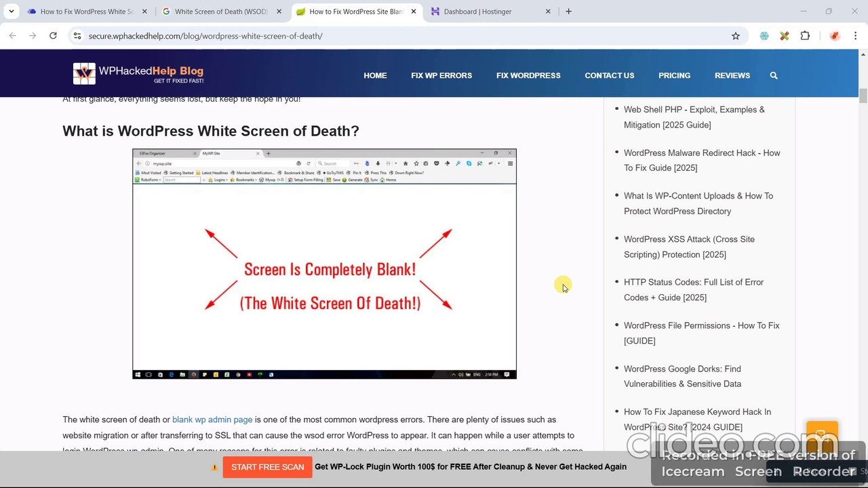868x488 pixels.
Task: Click the START FREE SCAN button
Action: coord(267,467)
